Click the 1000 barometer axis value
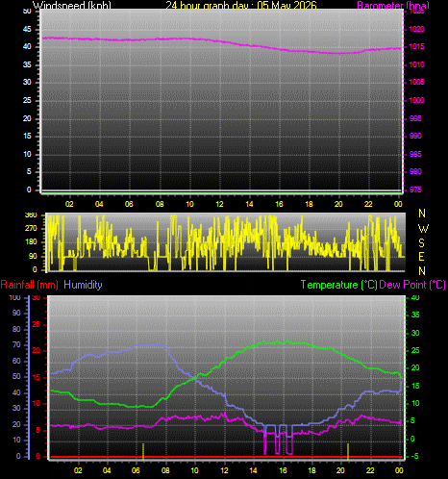 (416, 100)
